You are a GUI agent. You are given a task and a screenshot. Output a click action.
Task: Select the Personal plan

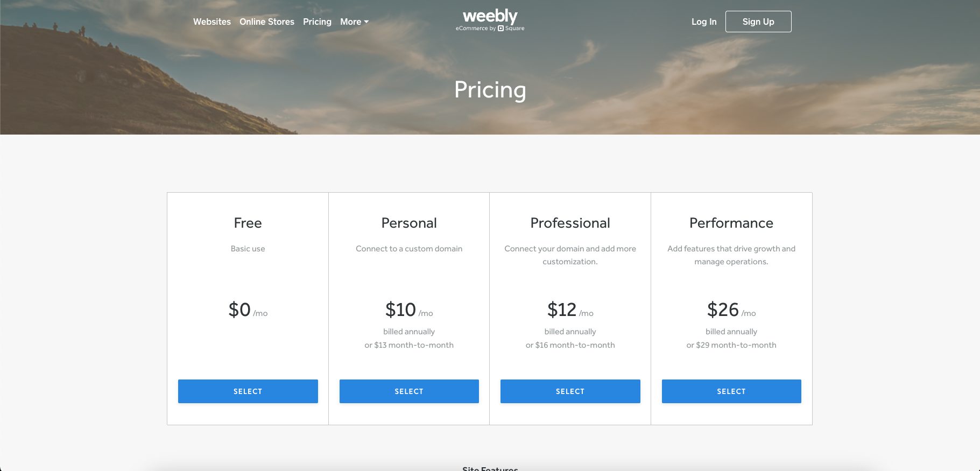[x=409, y=391]
